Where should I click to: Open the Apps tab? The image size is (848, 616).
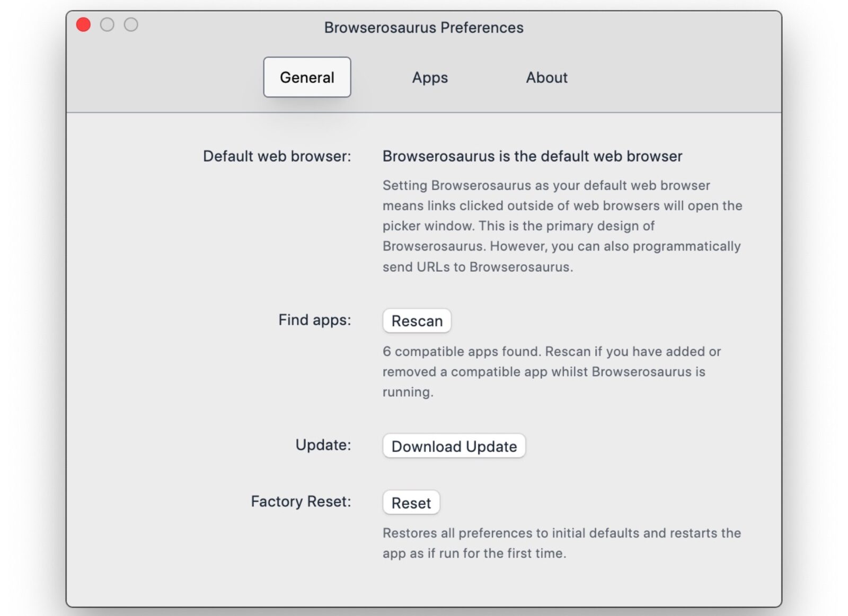pos(430,77)
